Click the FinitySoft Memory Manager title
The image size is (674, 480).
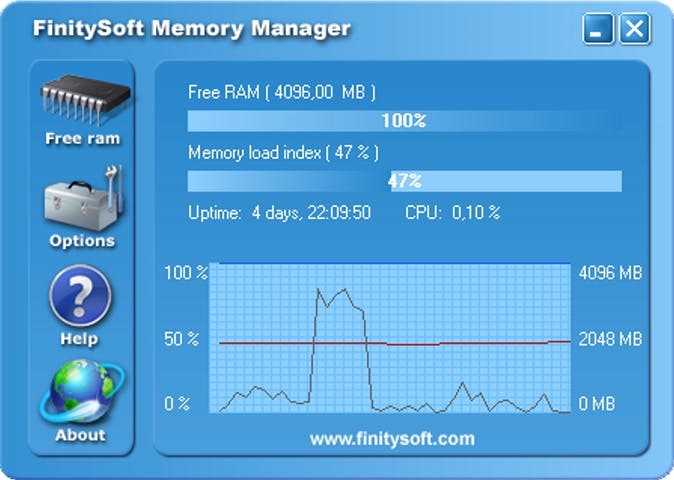[x=191, y=28]
